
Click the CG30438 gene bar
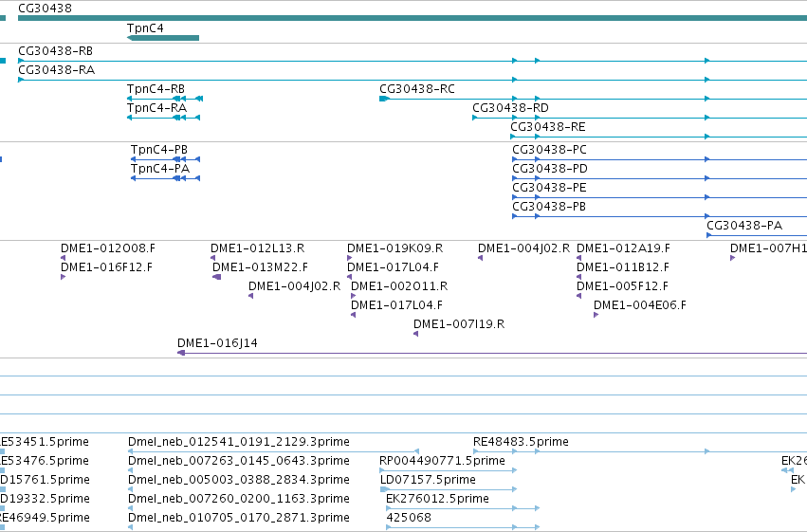click(413, 18)
